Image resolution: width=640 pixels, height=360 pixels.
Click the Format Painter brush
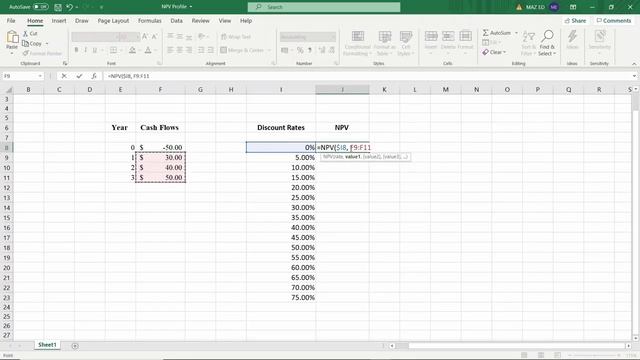42,53
